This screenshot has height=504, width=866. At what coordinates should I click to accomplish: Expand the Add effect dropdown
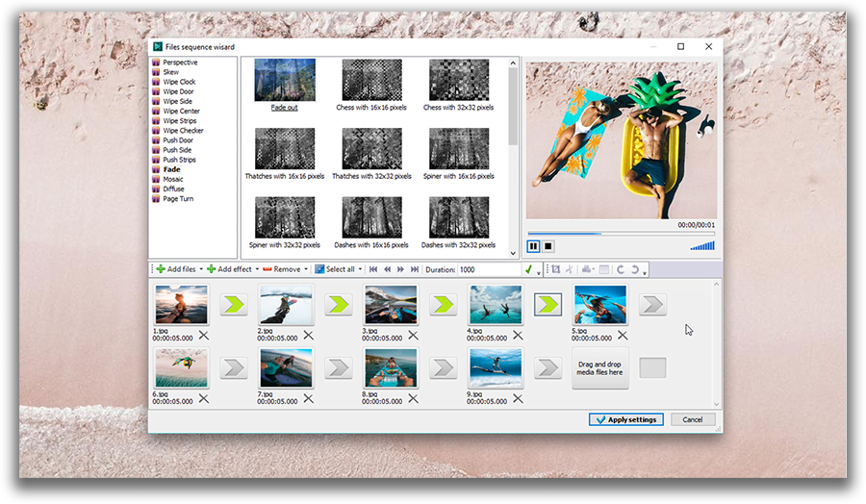tap(257, 269)
